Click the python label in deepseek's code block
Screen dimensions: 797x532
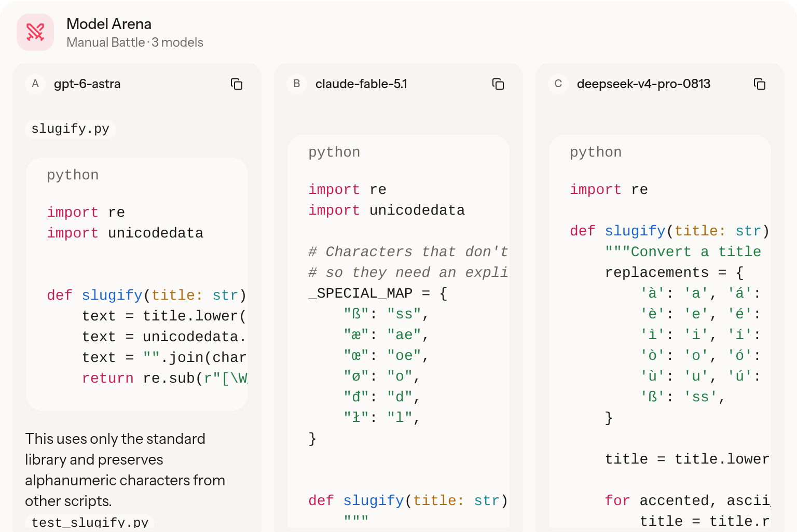pyautogui.click(x=596, y=152)
